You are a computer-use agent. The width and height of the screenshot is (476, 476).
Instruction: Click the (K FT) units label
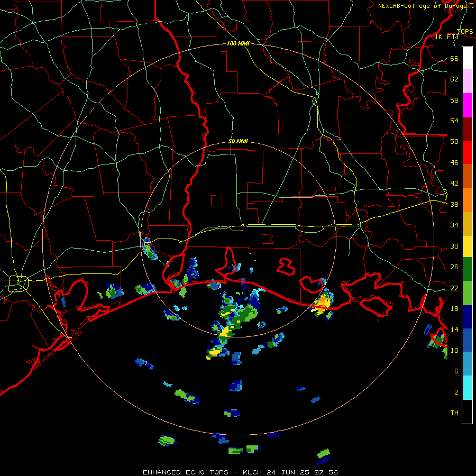point(447,37)
